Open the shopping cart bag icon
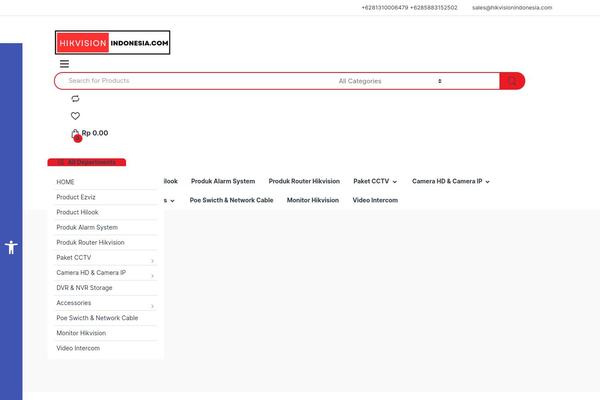600x400 pixels. click(x=76, y=135)
